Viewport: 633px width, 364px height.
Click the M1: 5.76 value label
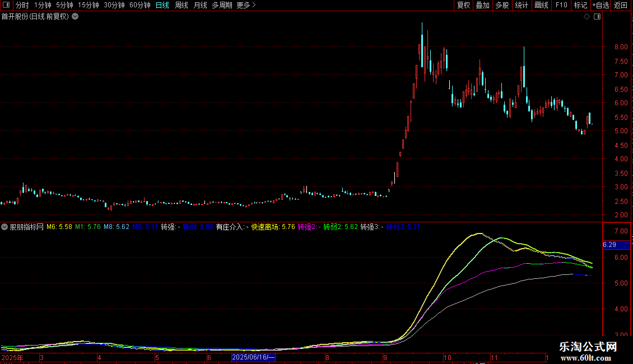(88, 227)
